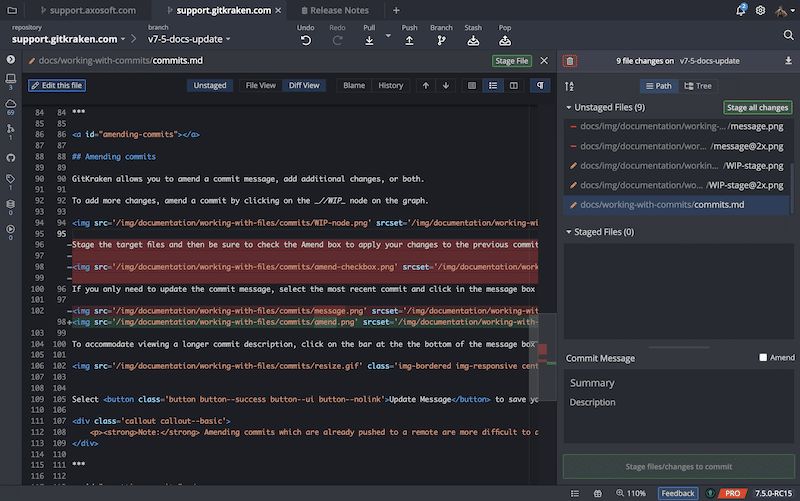The image size is (800, 501).
Task: Open preferences gear icon
Action: (760, 10)
